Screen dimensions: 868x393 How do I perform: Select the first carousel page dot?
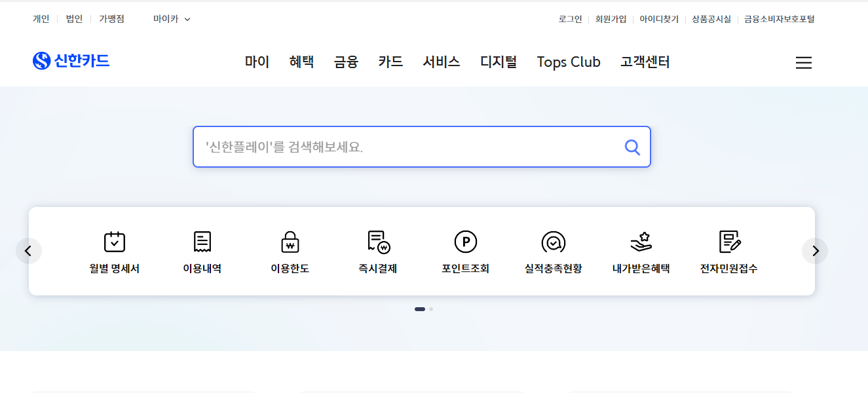(x=420, y=309)
